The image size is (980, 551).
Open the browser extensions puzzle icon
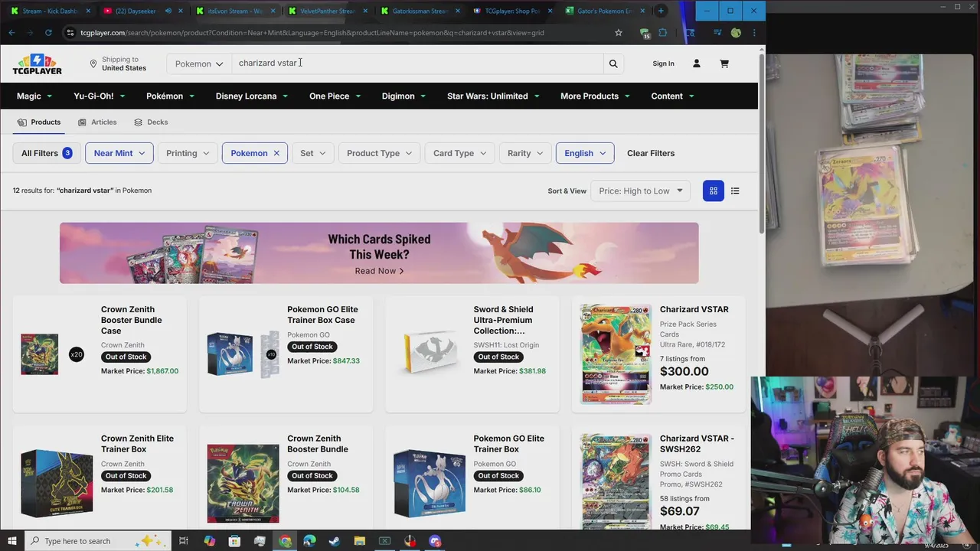[662, 33]
